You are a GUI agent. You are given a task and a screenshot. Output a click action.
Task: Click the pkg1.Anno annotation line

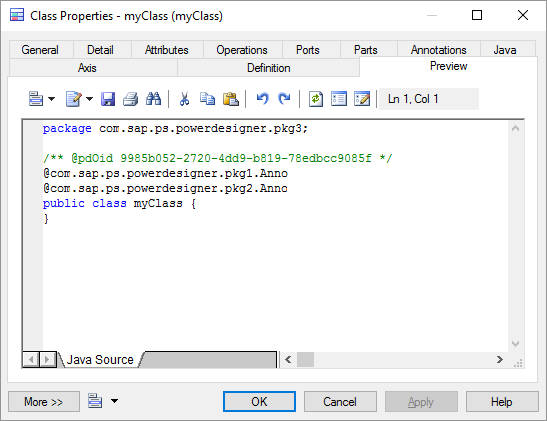click(x=165, y=174)
